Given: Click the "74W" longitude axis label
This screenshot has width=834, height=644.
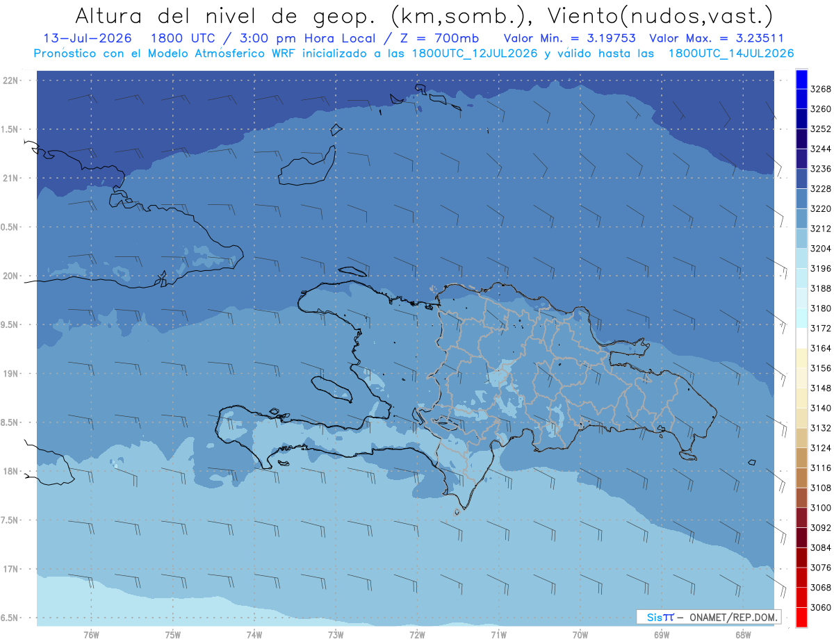Looking at the screenshot, I should click(254, 635).
